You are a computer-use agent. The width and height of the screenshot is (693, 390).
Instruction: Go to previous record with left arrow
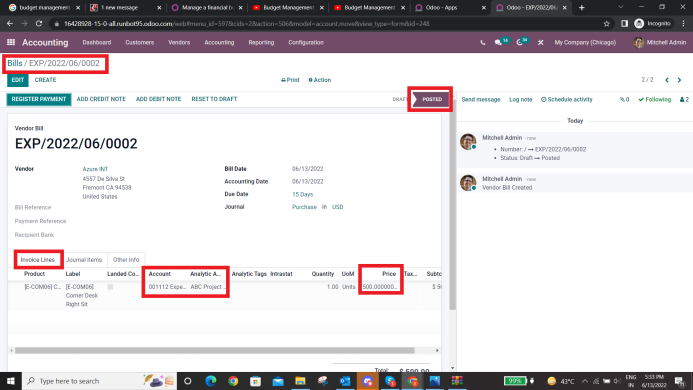[x=667, y=80]
